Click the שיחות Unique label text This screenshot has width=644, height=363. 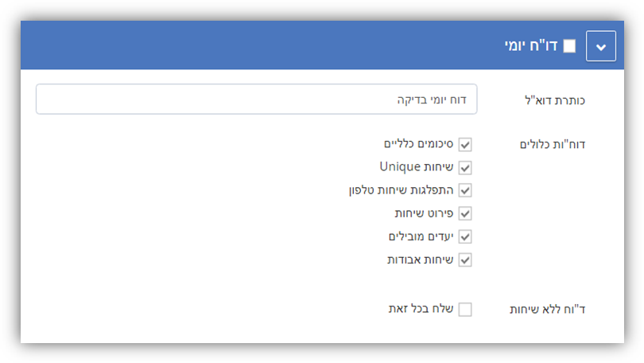click(x=417, y=167)
